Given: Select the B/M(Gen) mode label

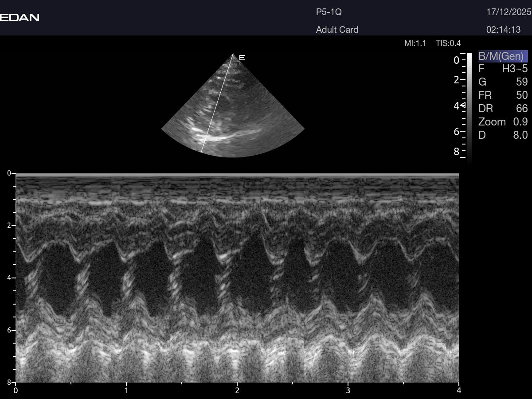Looking at the screenshot, I should [x=502, y=56].
